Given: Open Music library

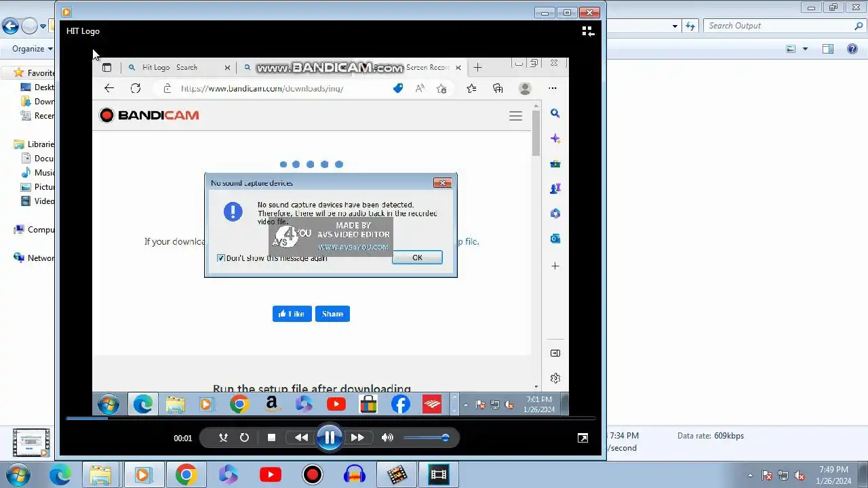Looking at the screenshot, I should coord(38,172).
